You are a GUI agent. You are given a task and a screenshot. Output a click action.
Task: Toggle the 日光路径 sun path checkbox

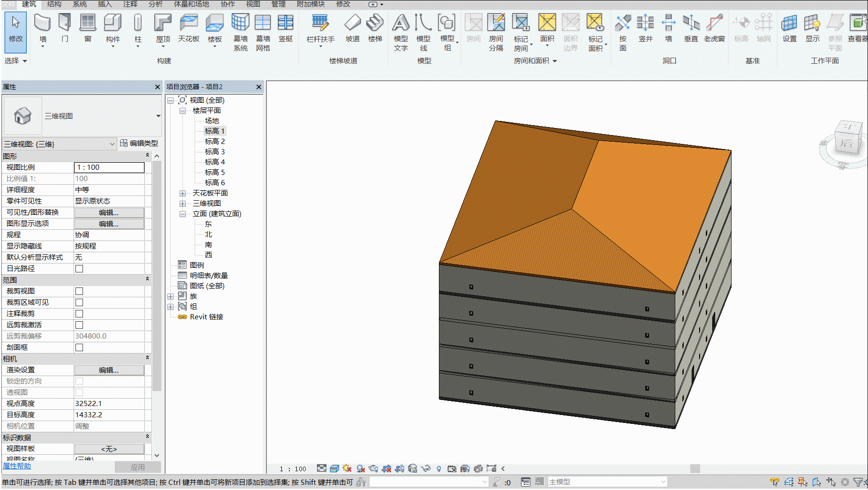point(79,269)
